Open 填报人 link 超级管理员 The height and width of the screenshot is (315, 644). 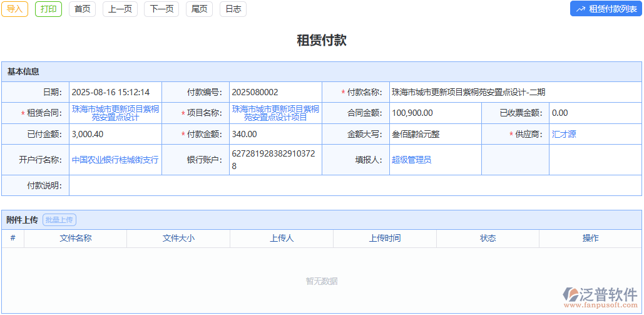[x=412, y=160]
